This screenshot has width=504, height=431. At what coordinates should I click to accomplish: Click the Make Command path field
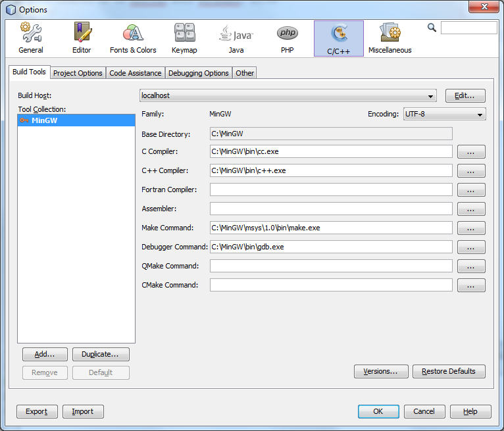(331, 228)
